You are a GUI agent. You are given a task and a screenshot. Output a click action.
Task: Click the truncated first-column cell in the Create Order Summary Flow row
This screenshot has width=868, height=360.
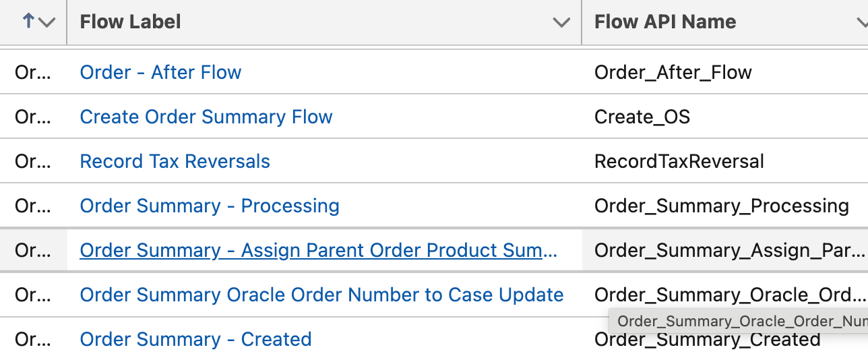point(32,117)
